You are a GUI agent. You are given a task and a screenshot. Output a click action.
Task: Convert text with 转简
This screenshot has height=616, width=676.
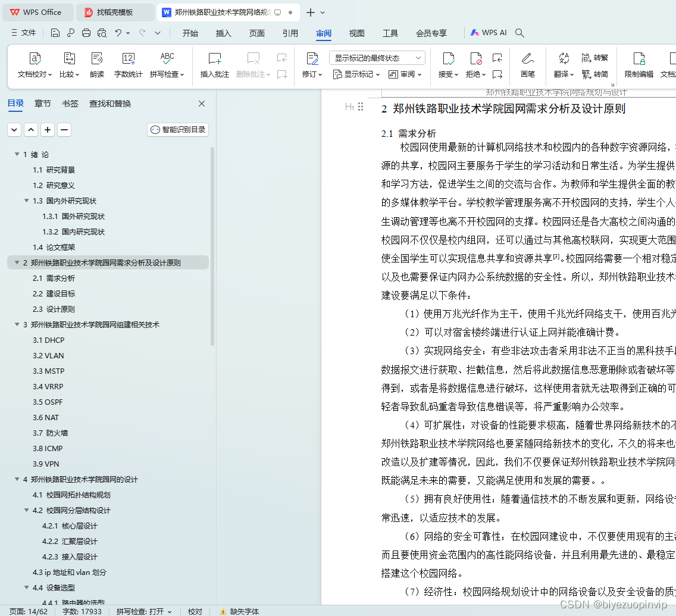point(595,74)
